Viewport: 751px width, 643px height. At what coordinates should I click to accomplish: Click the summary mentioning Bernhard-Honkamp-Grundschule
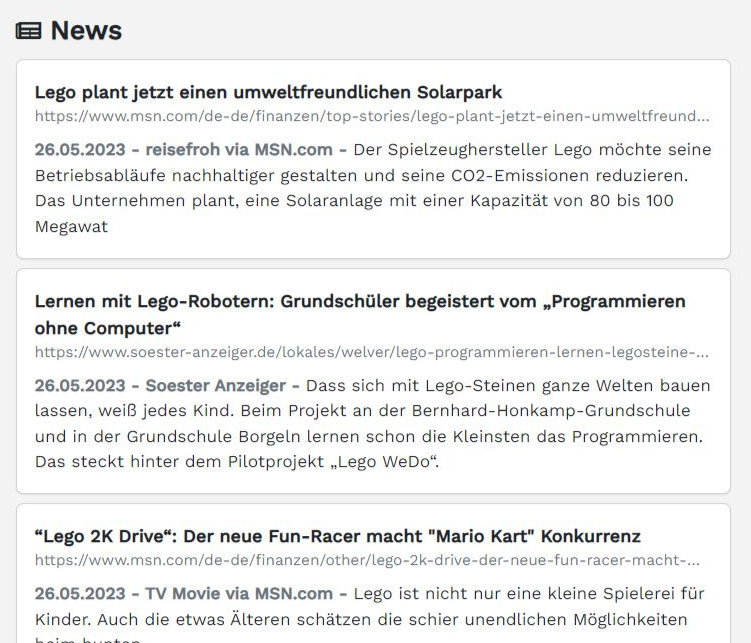373,423
